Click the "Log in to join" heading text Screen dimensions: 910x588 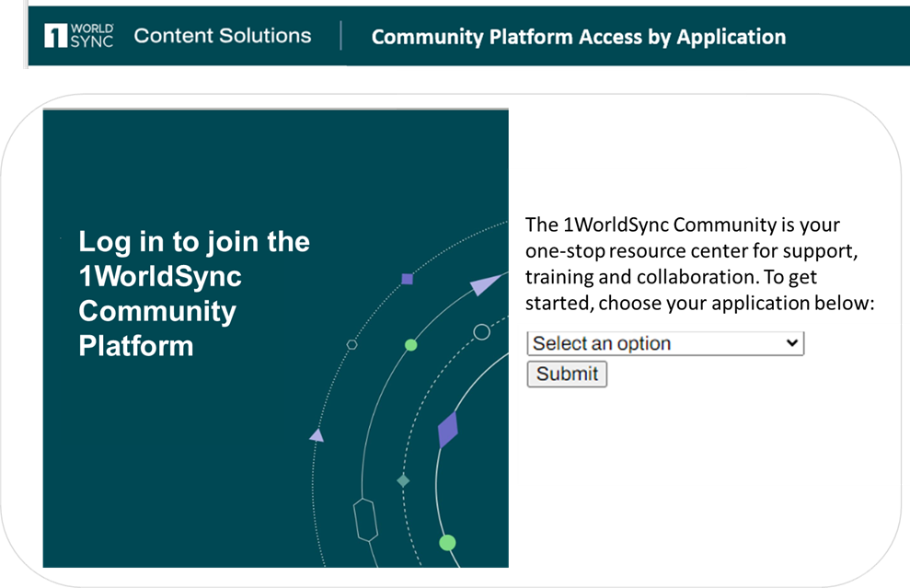pyautogui.click(x=193, y=241)
